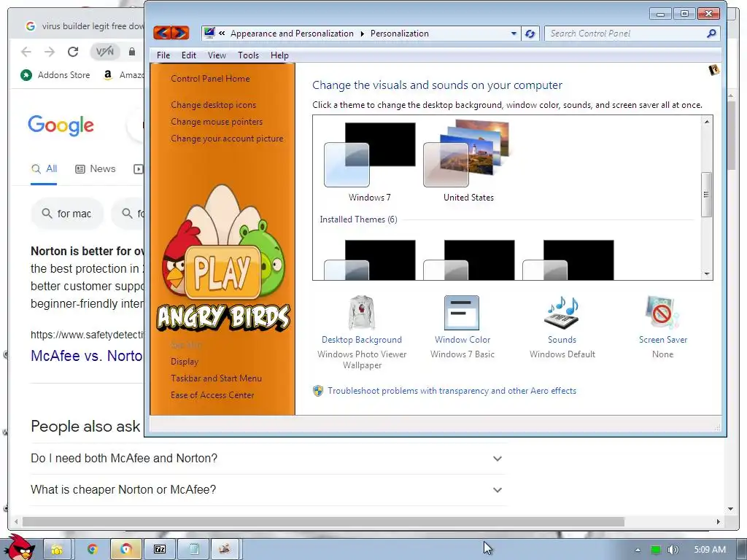Open the Amazon bookmark
Screen dimensions: 747x560
click(123, 75)
